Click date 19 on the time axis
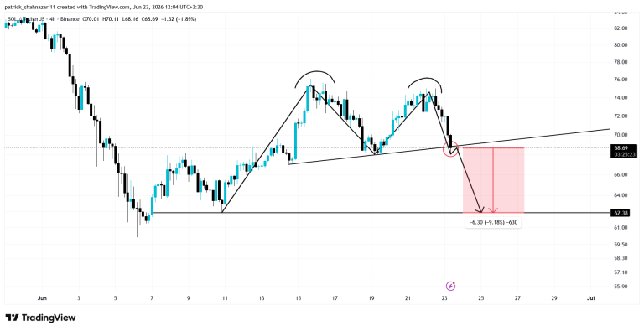644x331 pixels. 371,298
